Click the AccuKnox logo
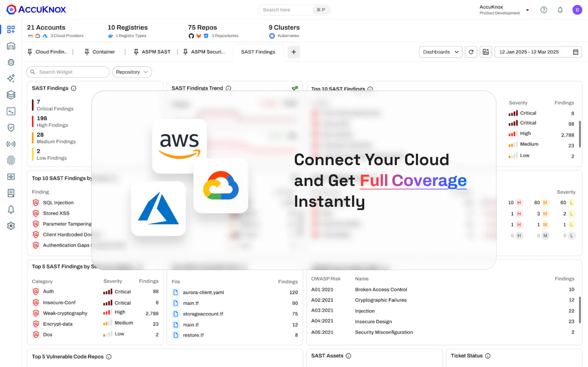 36,9
